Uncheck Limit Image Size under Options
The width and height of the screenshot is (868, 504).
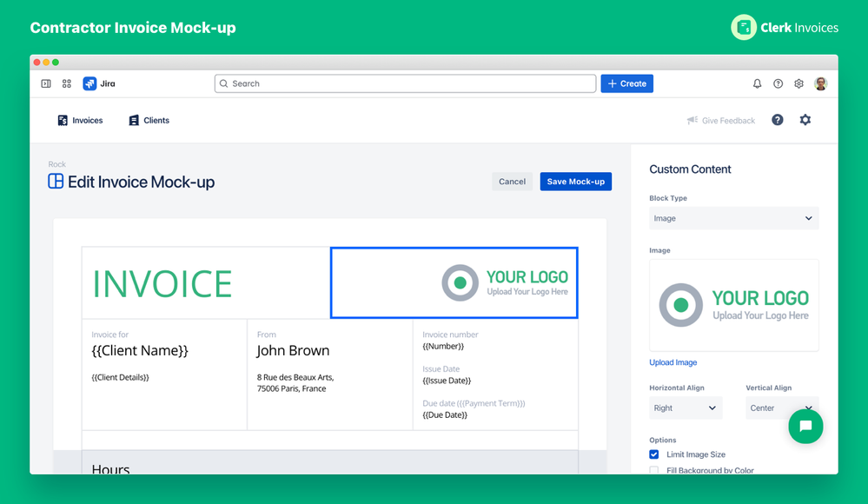tap(653, 454)
